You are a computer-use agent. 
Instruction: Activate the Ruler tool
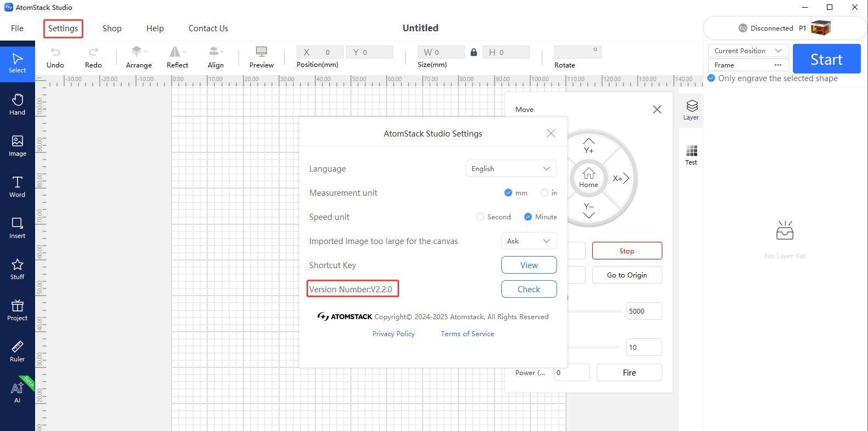tap(18, 351)
